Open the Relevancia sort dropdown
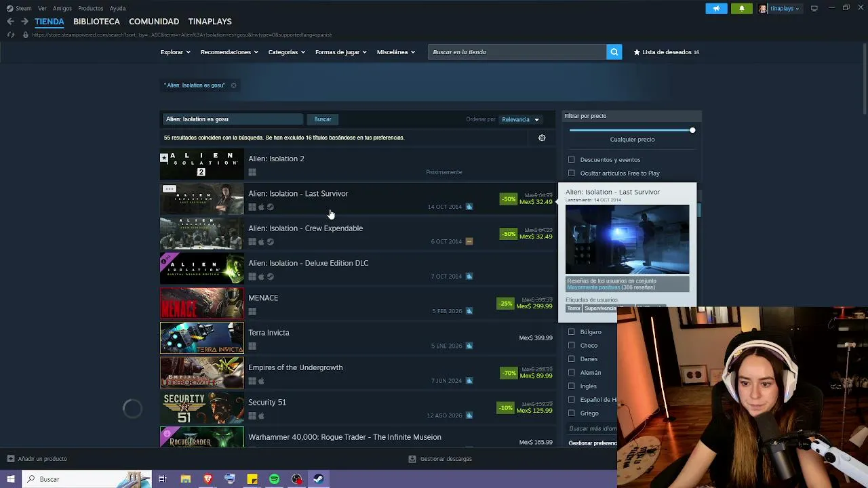868x488 pixels. (x=520, y=120)
